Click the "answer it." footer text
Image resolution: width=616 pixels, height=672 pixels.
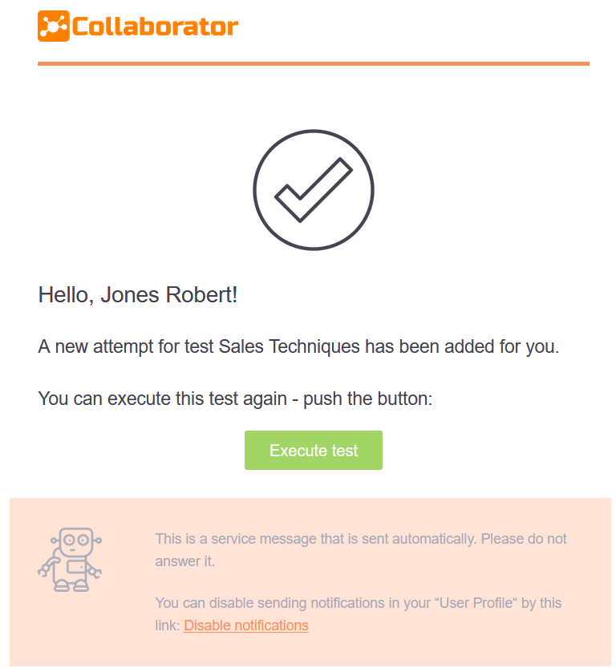185,561
